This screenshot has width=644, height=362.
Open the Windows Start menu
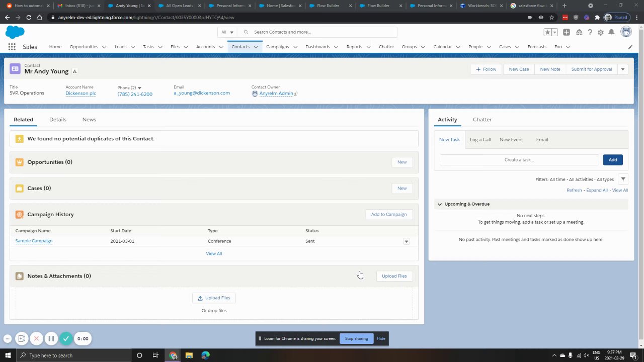click(8, 355)
